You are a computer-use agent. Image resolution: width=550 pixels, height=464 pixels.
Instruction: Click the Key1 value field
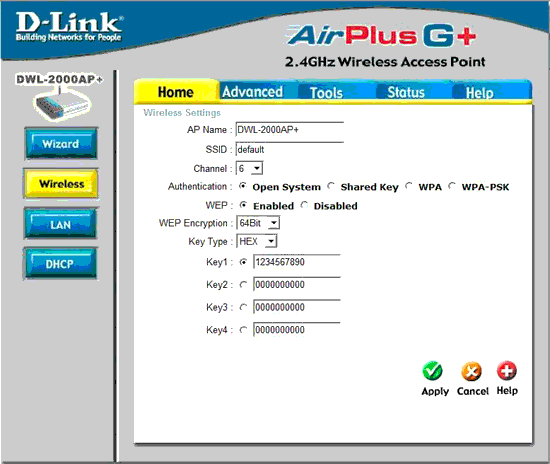(297, 262)
